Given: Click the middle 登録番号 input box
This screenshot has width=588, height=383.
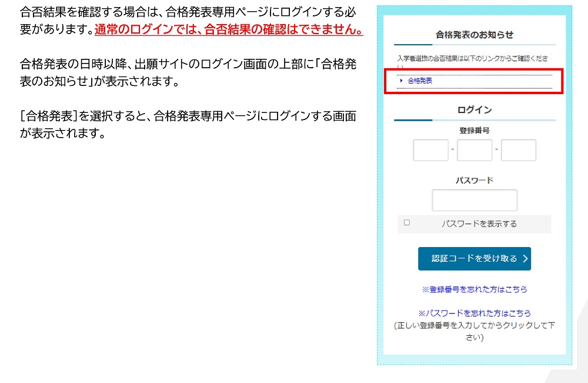Looking at the screenshot, I should pos(475,150).
